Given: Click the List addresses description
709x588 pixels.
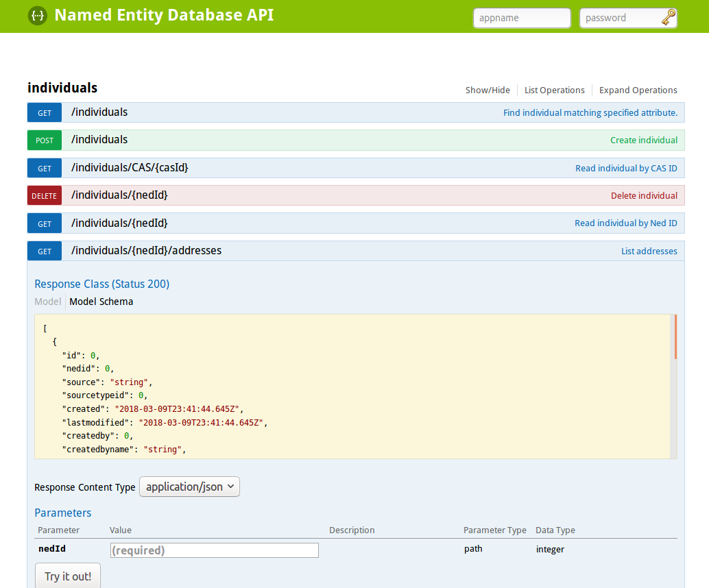Looking at the screenshot, I should 649,252.
